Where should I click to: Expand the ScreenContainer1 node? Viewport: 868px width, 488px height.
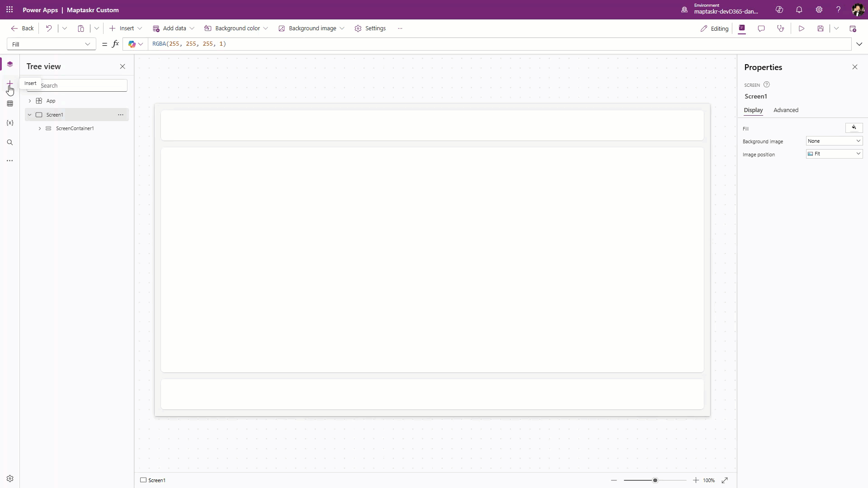(x=40, y=128)
